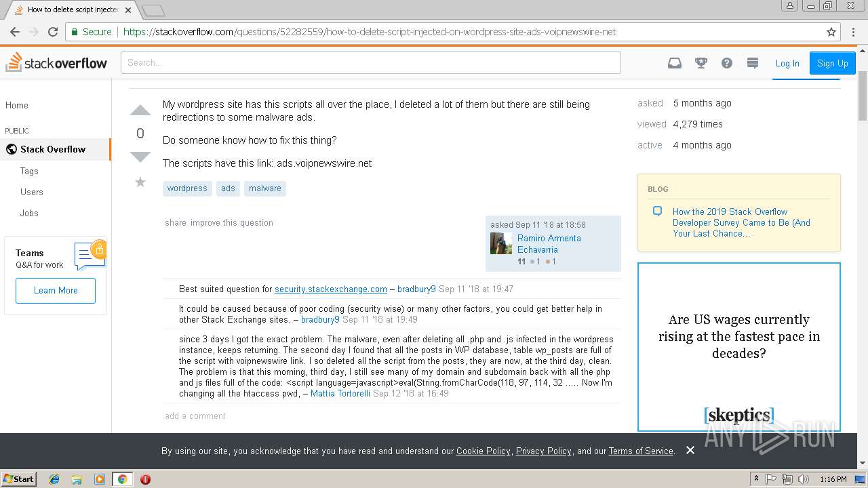Screen dimensions: 868x488
Task: Open the file explorer taskbar icon
Action: click(77, 479)
